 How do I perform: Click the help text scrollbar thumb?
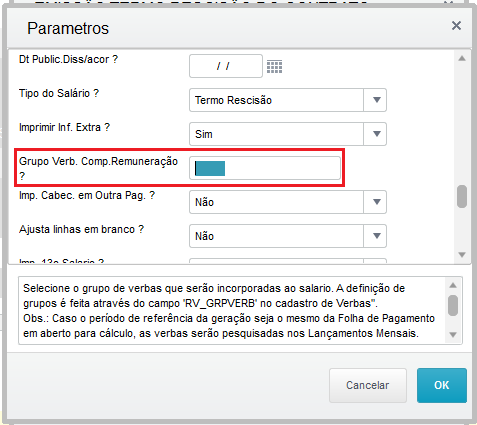453,305
